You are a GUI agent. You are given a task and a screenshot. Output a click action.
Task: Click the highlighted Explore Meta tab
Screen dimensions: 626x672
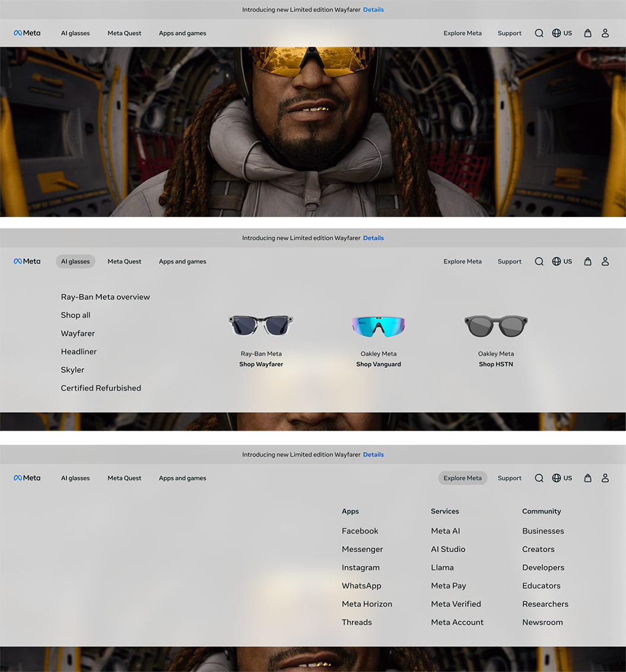coord(463,478)
